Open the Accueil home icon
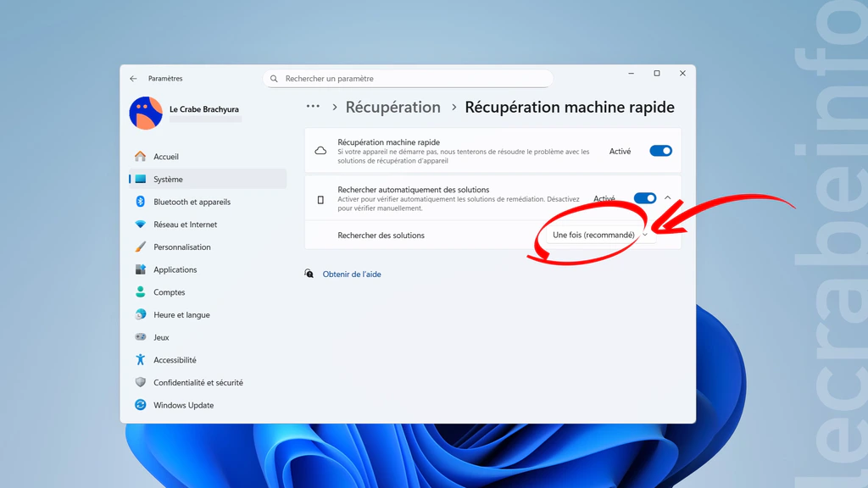 pos(141,157)
